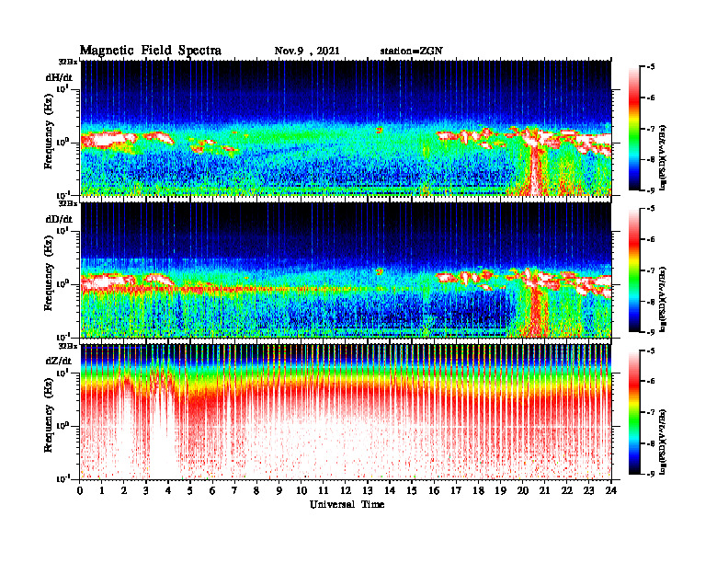The width and height of the screenshot is (728, 563).
Task: Click hour tick label 12 on time axis
Action: [x=346, y=490]
